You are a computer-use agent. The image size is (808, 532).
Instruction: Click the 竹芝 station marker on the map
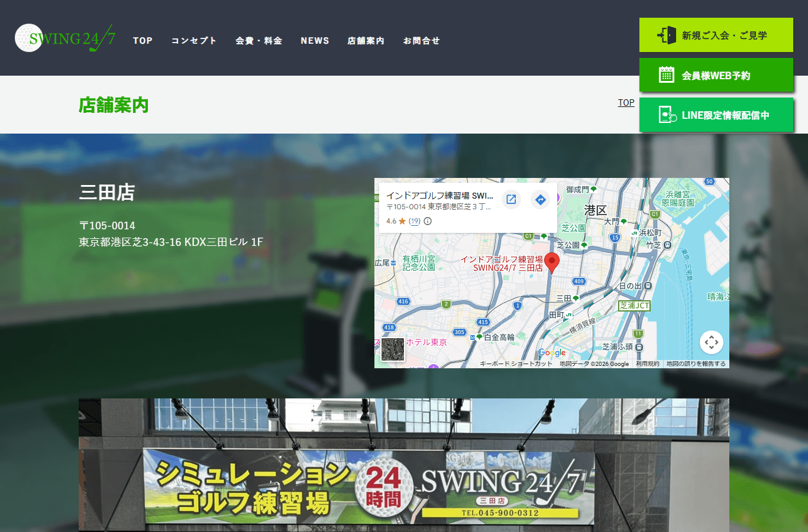point(667,245)
